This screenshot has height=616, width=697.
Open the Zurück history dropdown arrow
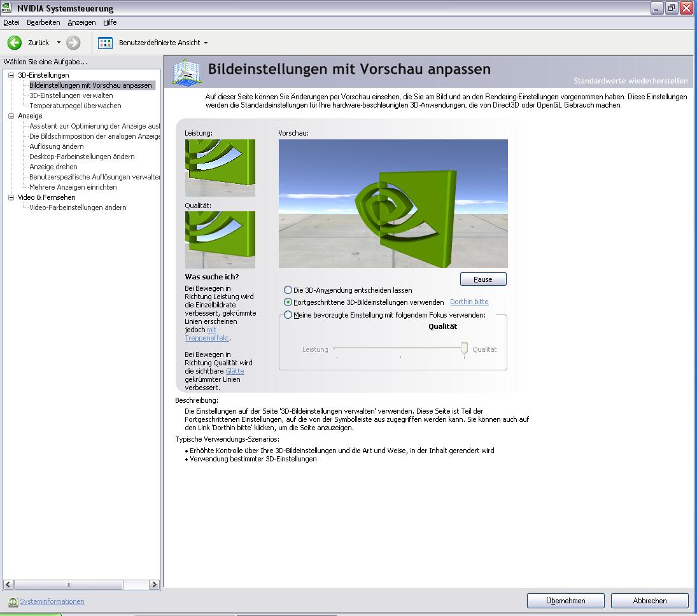(59, 43)
